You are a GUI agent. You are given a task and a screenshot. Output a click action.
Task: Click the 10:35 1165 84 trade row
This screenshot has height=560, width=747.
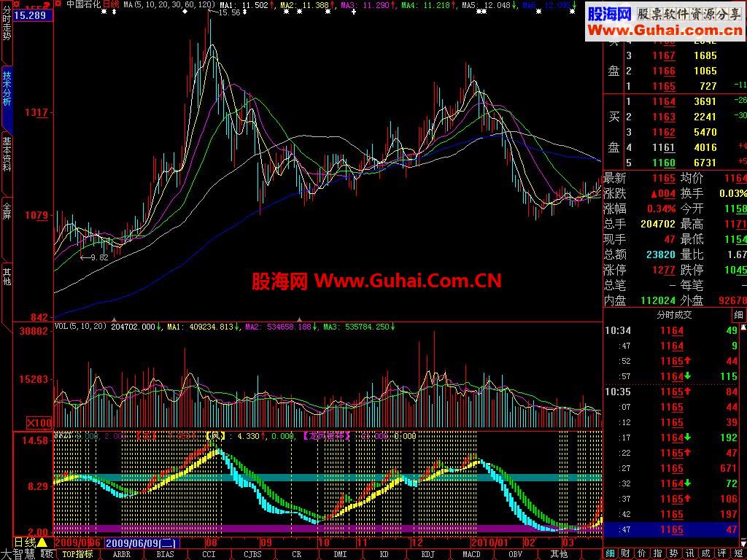[672, 392]
